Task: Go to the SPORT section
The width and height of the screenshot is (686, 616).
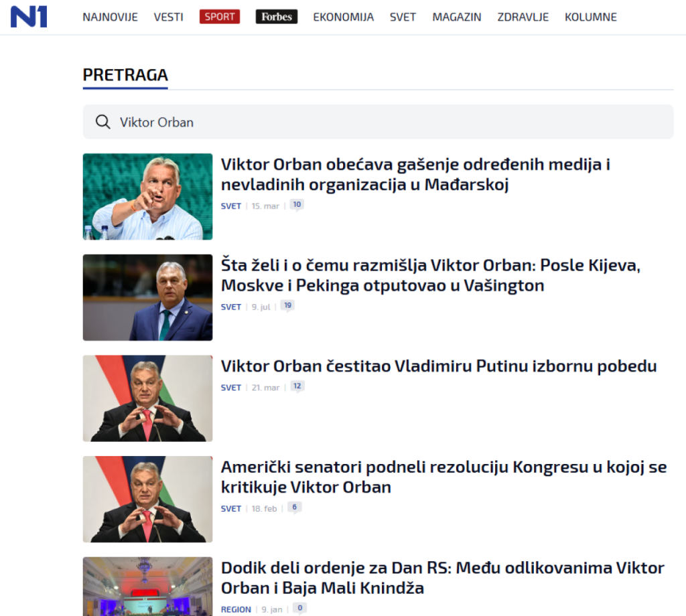Action: pos(220,17)
